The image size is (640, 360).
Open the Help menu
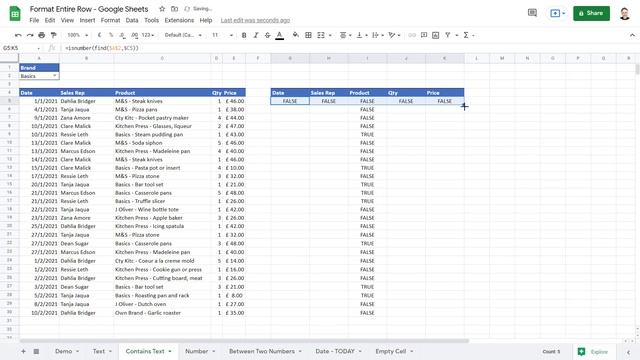[206, 20]
